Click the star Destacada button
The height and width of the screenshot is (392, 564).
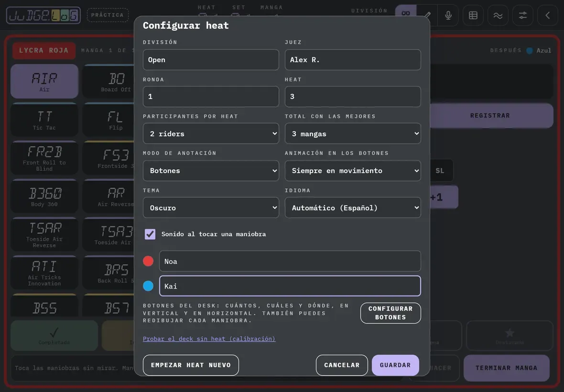(510, 336)
